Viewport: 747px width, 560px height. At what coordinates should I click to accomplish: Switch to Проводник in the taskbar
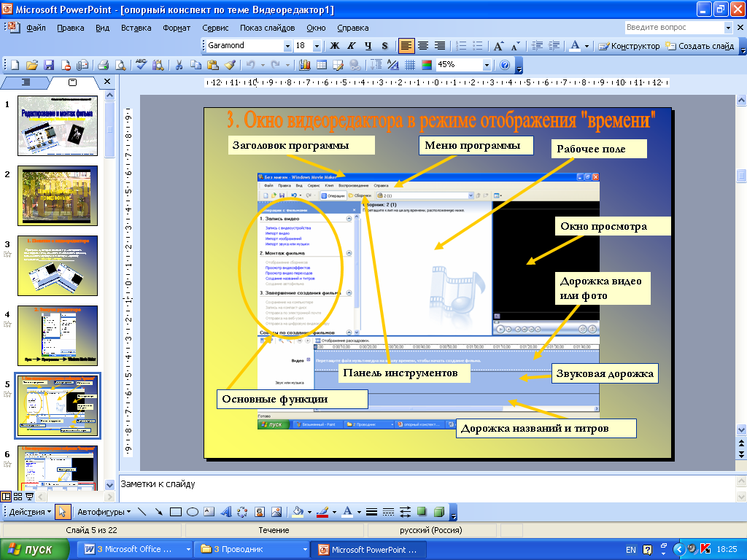tap(253, 550)
